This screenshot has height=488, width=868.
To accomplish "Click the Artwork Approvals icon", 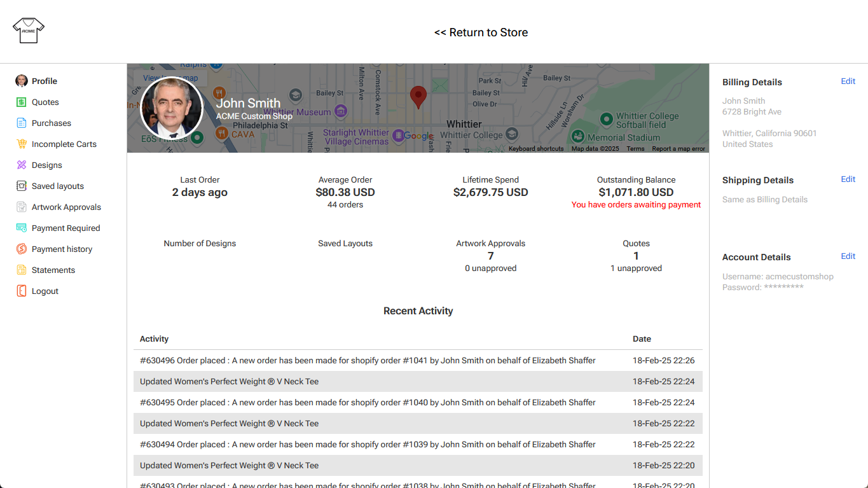I will (22, 207).
